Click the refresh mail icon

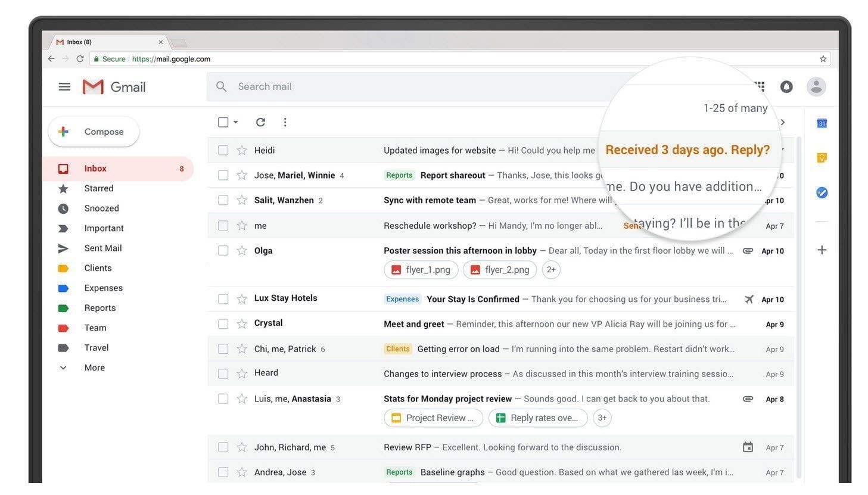(x=260, y=122)
